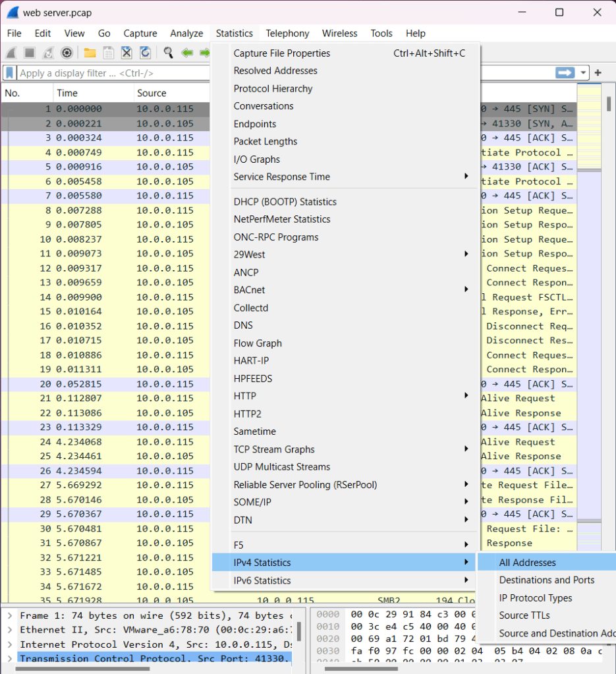616x674 pixels.
Task: Expand Ethernet II protocol details
Action: coord(10,630)
